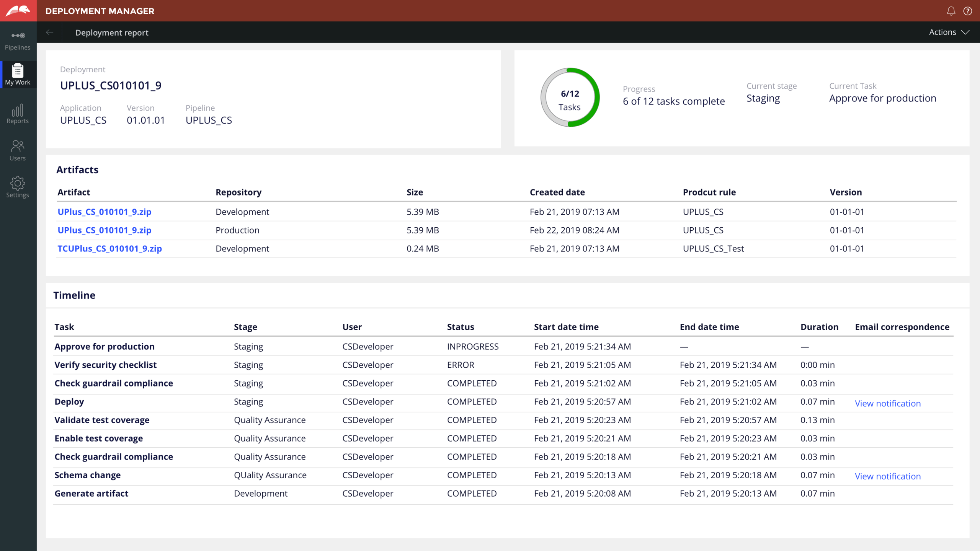
Task: Select the Approve for production timeline task
Action: (104, 347)
